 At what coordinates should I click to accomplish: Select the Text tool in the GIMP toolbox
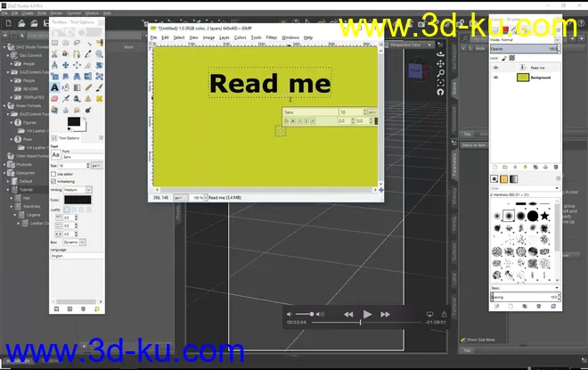point(55,87)
